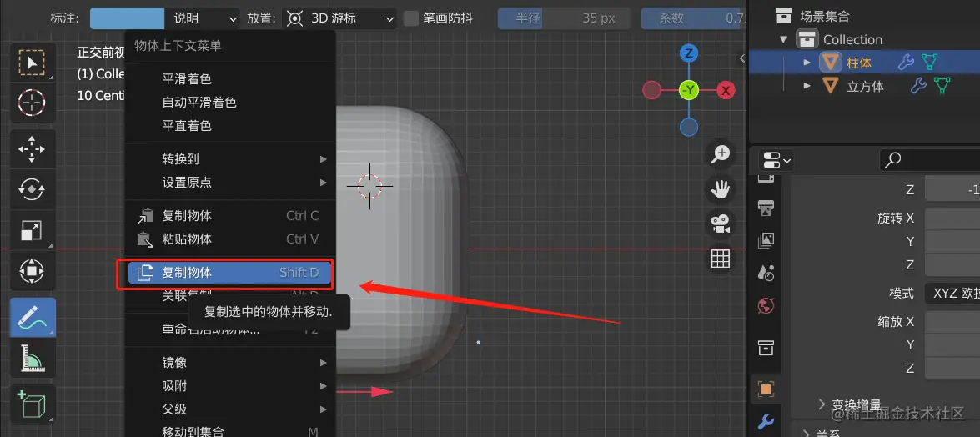Toggle camera view icon
The height and width of the screenshot is (437, 980).
(721, 224)
